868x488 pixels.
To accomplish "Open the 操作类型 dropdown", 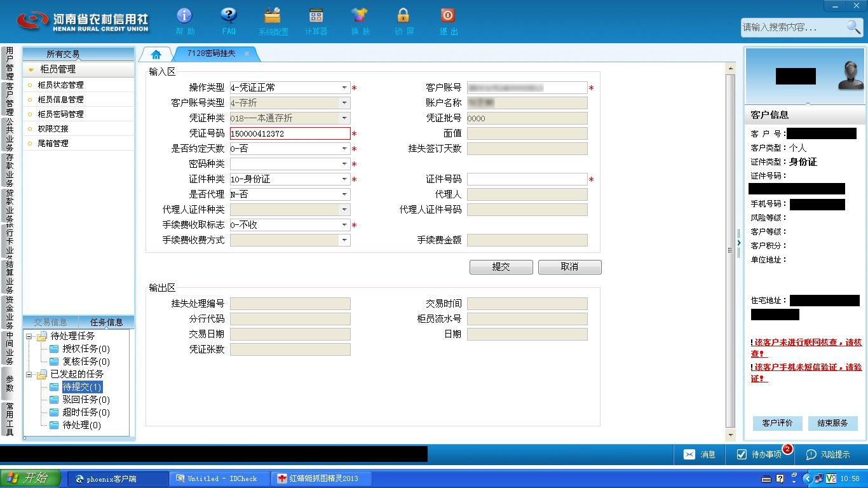I will click(344, 88).
